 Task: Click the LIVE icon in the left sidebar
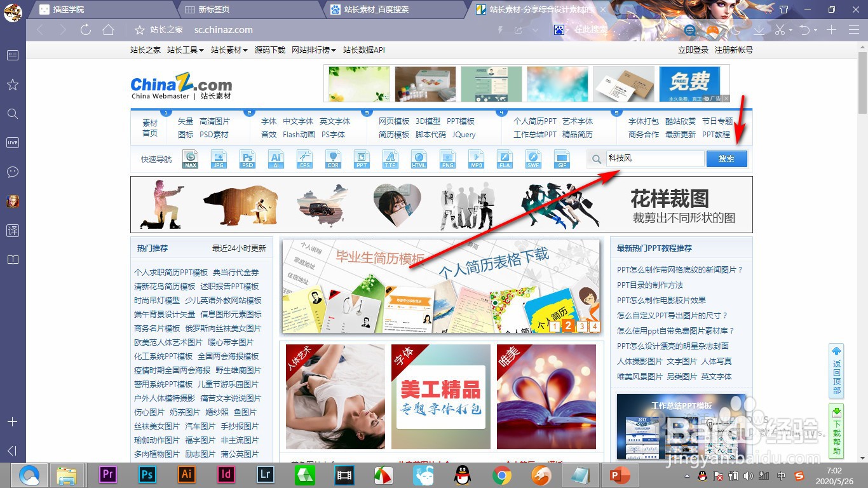point(12,142)
